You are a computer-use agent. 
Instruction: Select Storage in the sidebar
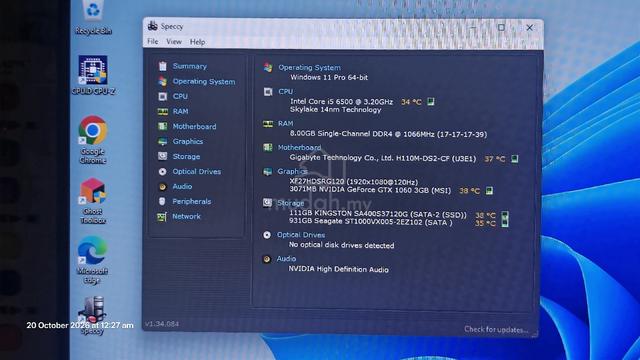click(x=186, y=156)
